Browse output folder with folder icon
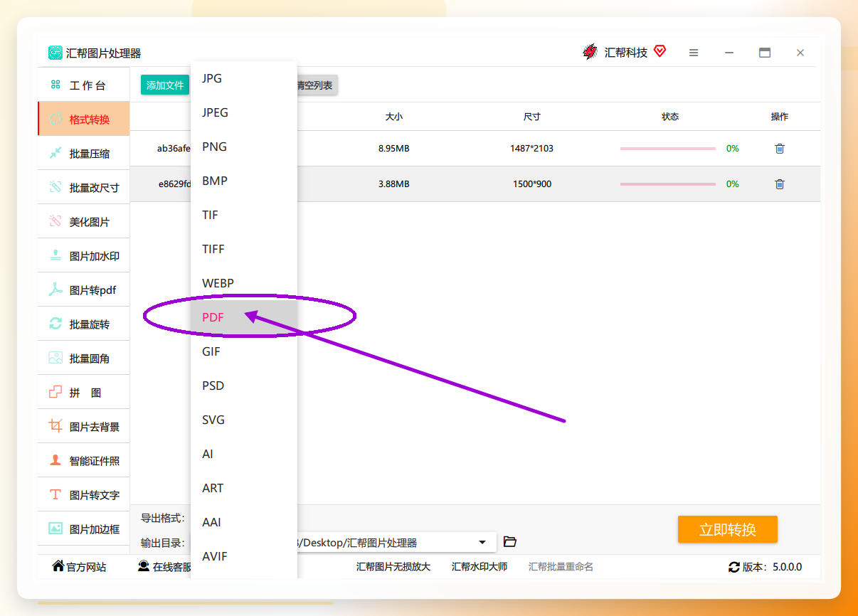This screenshot has width=858, height=616. [509, 542]
